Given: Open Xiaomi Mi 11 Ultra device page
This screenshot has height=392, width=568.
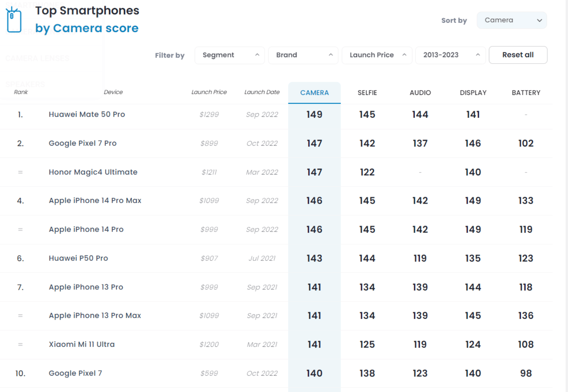Looking at the screenshot, I should [x=82, y=344].
